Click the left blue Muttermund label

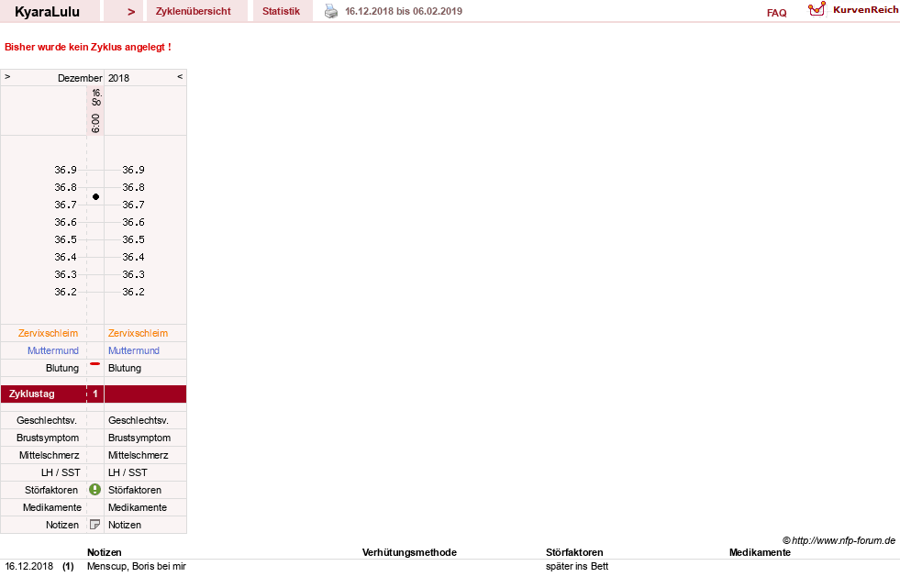(53, 350)
